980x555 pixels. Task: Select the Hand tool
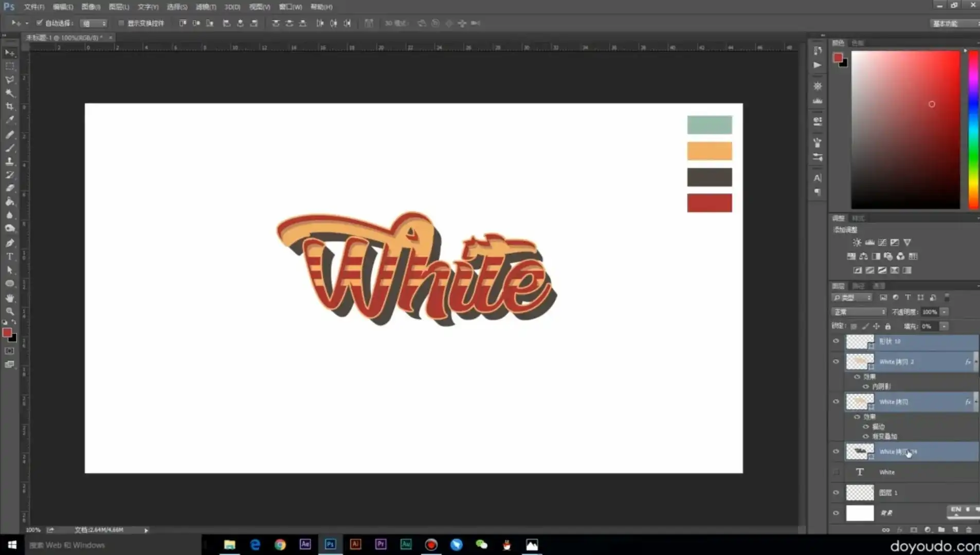pos(9,298)
